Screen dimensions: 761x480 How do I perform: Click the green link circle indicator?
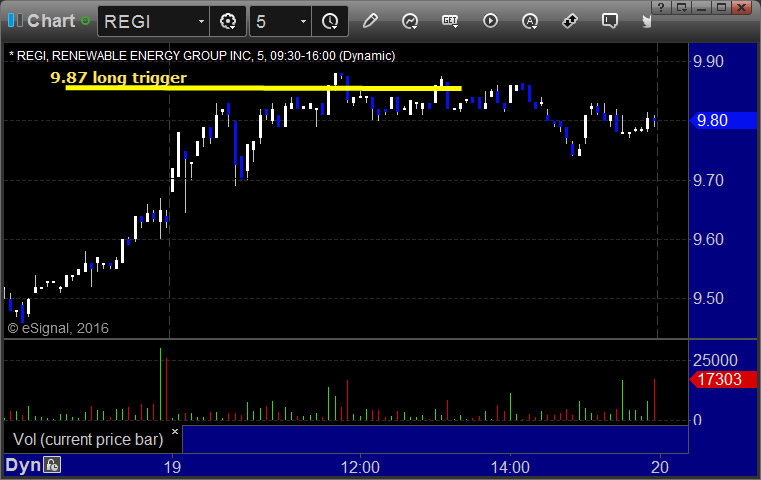[x=85, y=21]
